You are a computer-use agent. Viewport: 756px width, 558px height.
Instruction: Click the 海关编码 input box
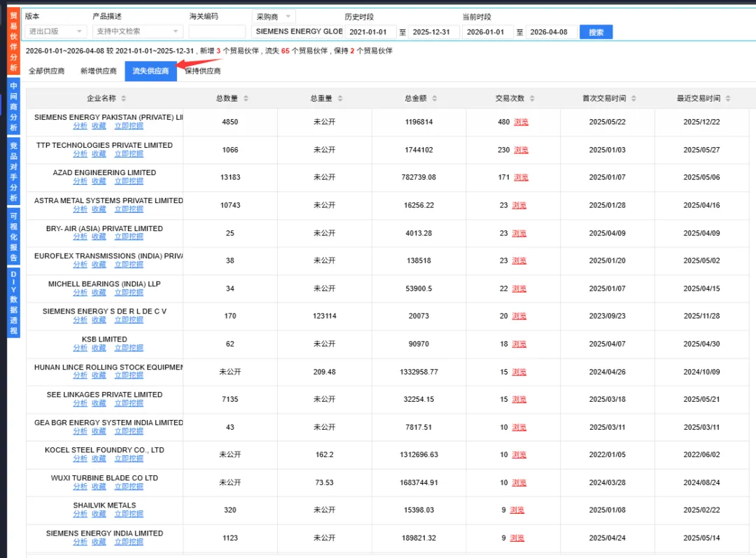click(x=217, y=31)
